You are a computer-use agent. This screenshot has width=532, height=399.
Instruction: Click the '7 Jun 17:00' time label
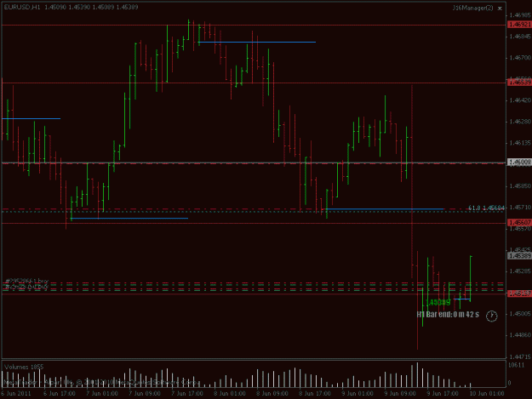tap(187, 394)
